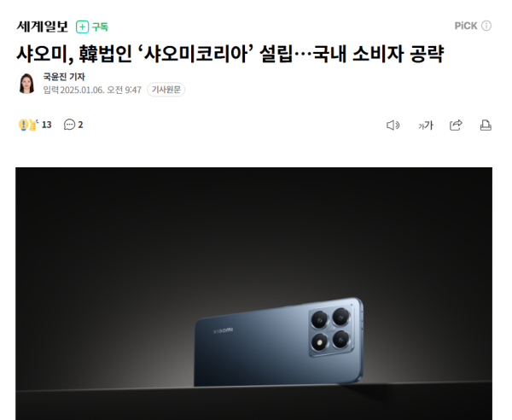Open the Xiaomi phone article image
The width and height of the screenshot is (512, 420).
coord(253,294)
